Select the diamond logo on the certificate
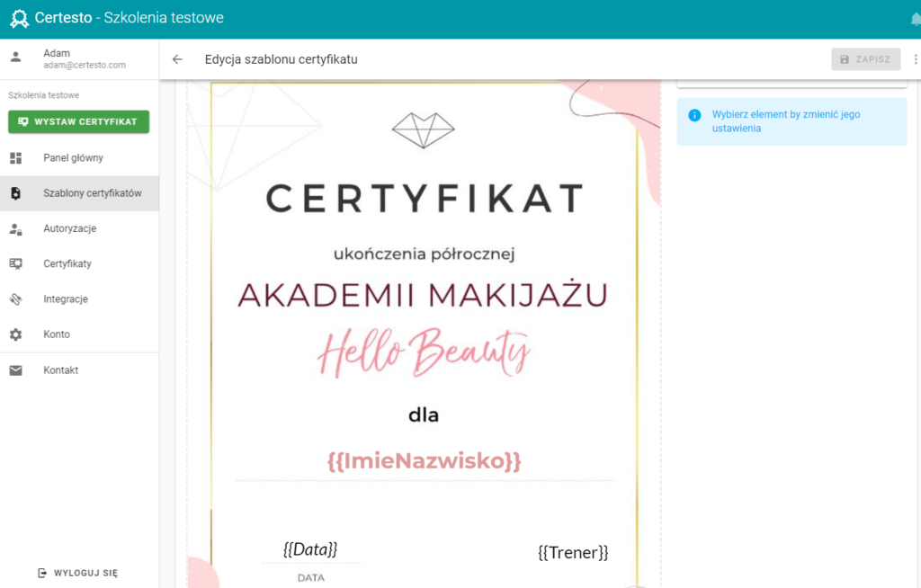Screen dimensions: 921x588 [x=424, y=129]
